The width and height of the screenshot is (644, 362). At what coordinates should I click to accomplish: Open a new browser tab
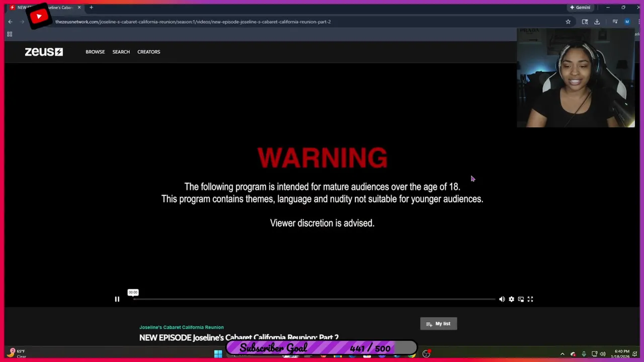(x=91, y=8)
